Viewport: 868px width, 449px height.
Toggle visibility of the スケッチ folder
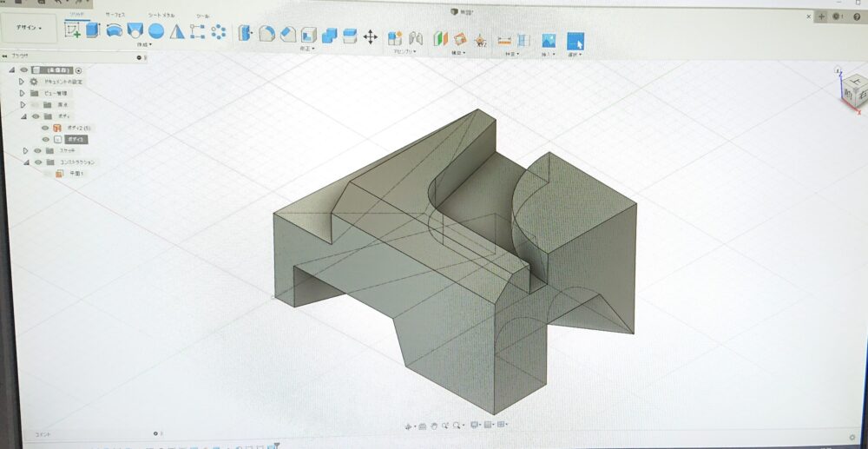37,150
